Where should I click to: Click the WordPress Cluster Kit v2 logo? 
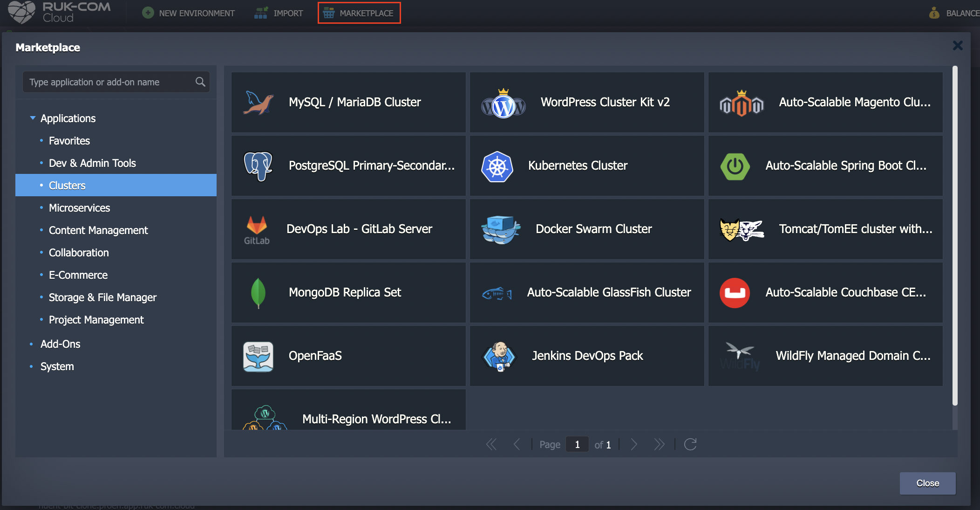[503, 103]
